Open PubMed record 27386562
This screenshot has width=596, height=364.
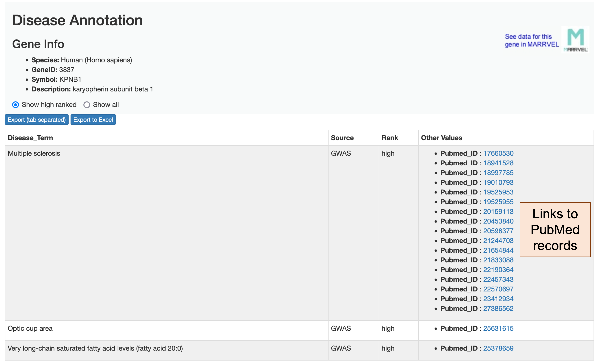coord(498,308)
